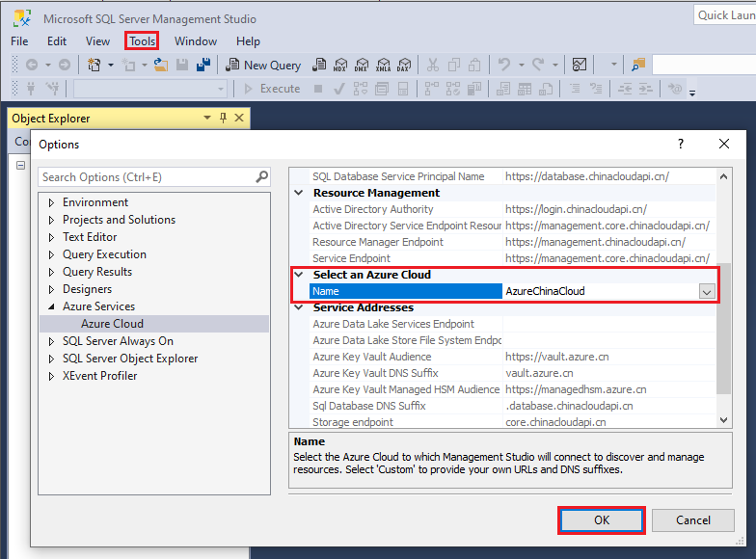The width and height of the screenshot is (756, 559).
Task: Click the Navigate Backward arrow icon
Action: 32,65
